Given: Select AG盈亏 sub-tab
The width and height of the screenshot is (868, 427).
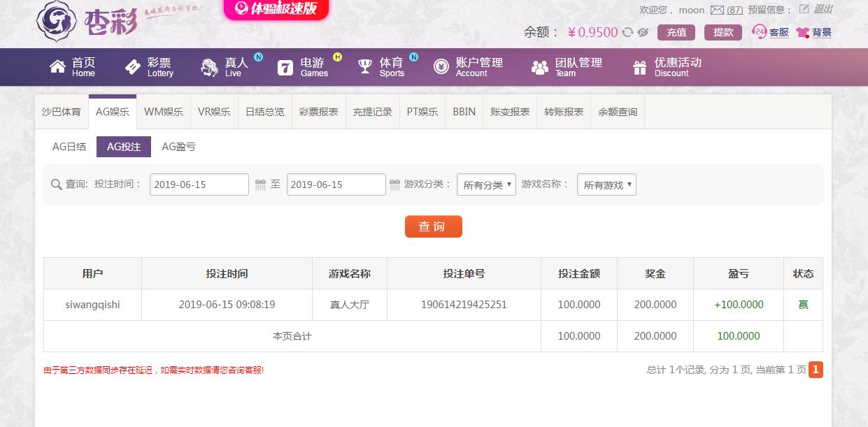Looking at the screenshot, I should [x=178, y=147].
